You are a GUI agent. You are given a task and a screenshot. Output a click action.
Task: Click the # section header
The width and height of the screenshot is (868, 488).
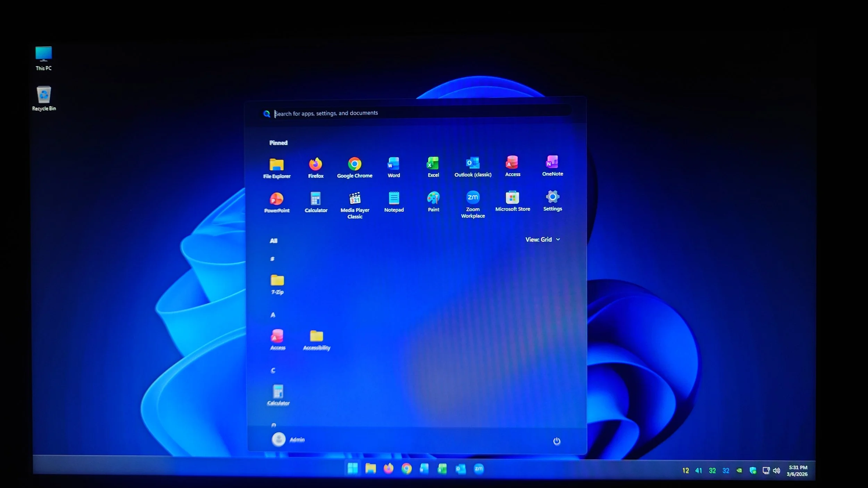tap(272, 259)
